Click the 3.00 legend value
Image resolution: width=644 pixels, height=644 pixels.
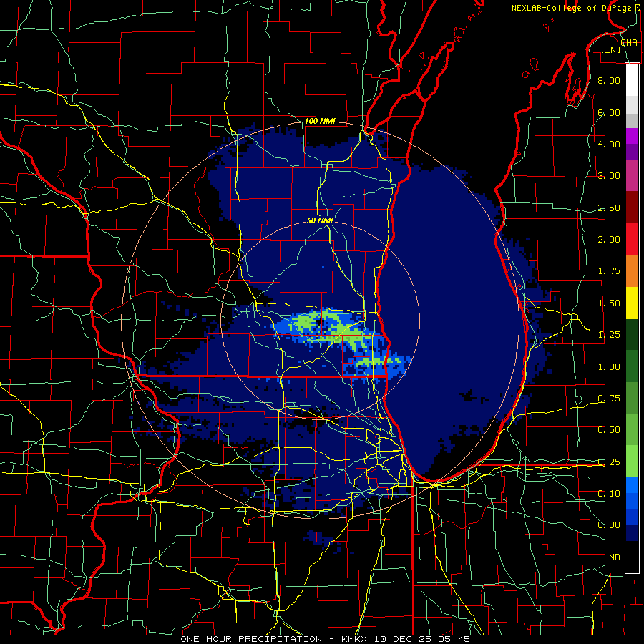tap(608, 176)
